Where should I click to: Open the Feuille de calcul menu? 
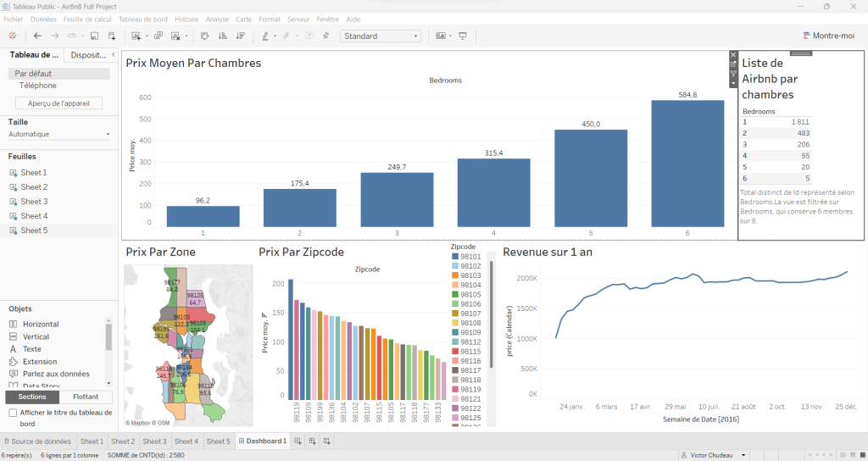tap(87, 19)
